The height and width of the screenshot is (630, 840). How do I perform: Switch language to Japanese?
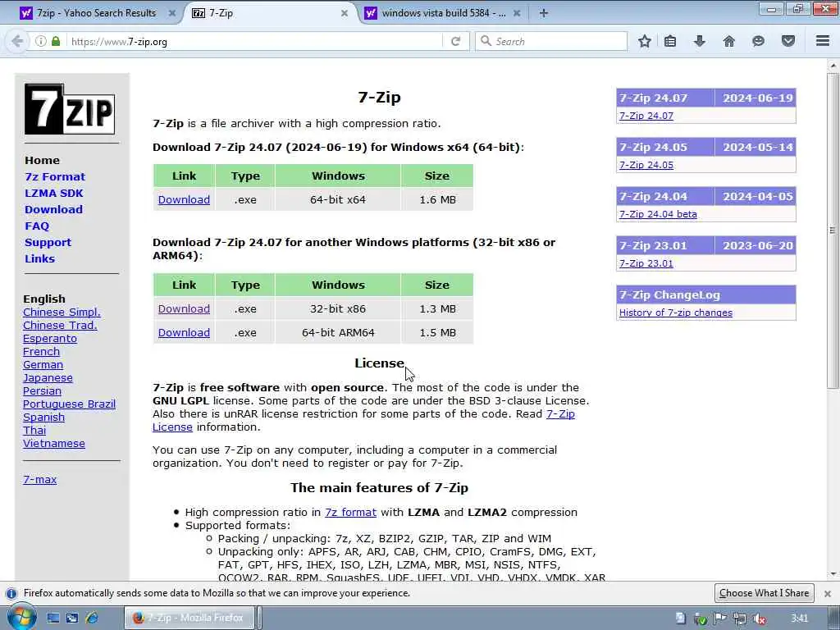[48, 377]
